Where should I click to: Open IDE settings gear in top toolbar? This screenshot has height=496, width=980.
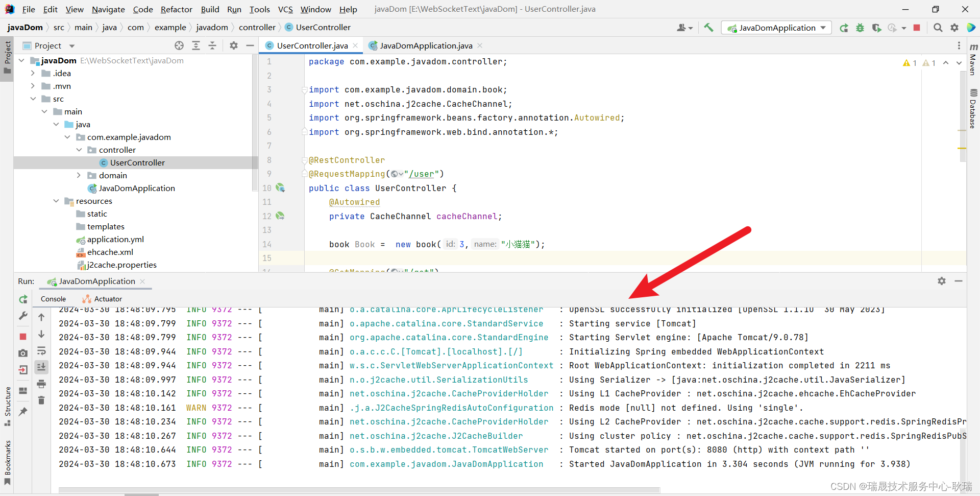tap(954, 28)
